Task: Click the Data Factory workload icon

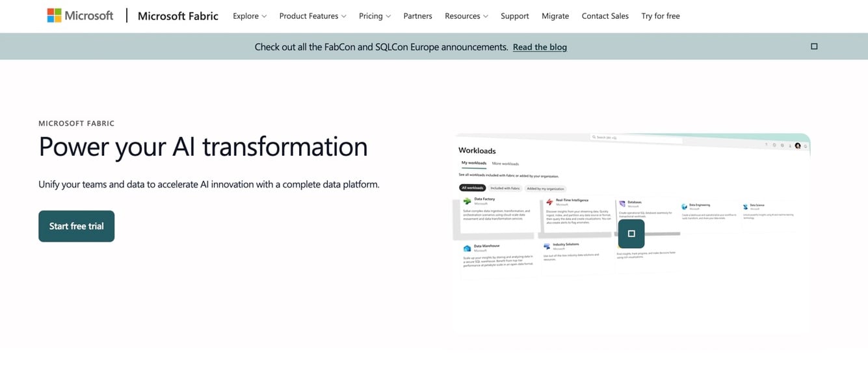Action: (467, 201)
